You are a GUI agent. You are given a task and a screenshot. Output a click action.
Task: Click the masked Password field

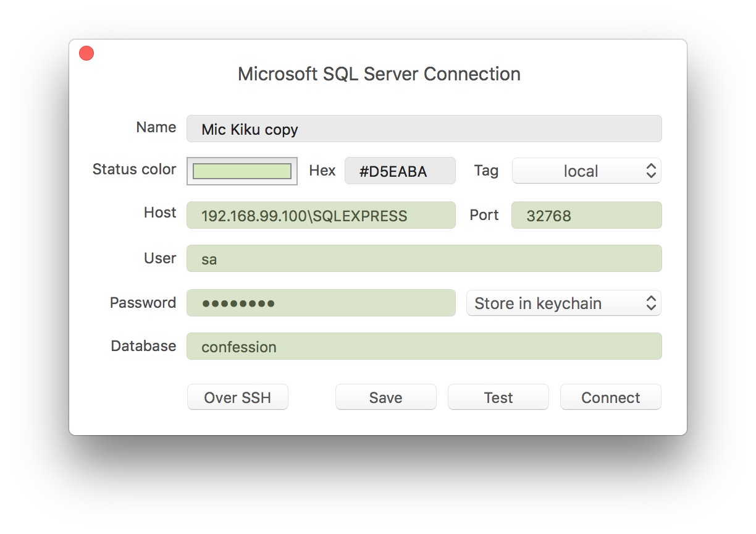pos(321,303)
